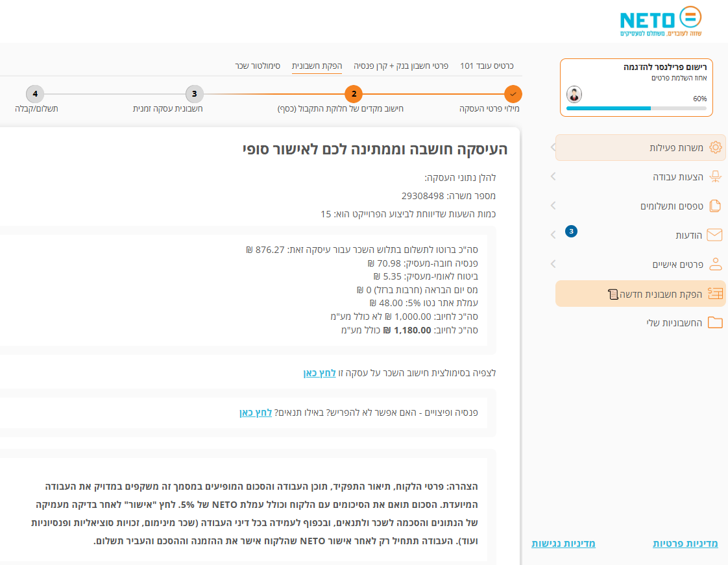Click the messages badge showing 3
The height and width of the screenshot is (565, 728).
pyautogui.click(x=571, y=231)
